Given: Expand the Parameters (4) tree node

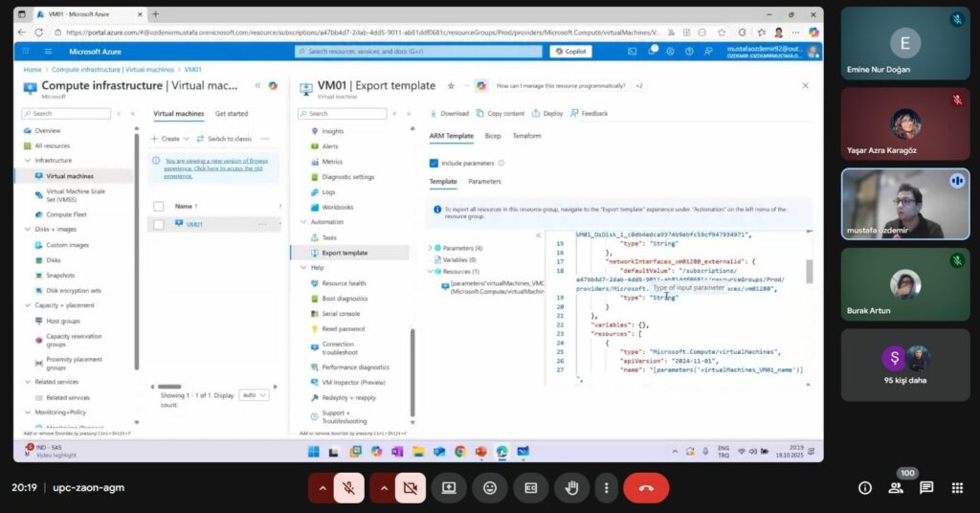Looking at the screenshot, I should 431,248.
